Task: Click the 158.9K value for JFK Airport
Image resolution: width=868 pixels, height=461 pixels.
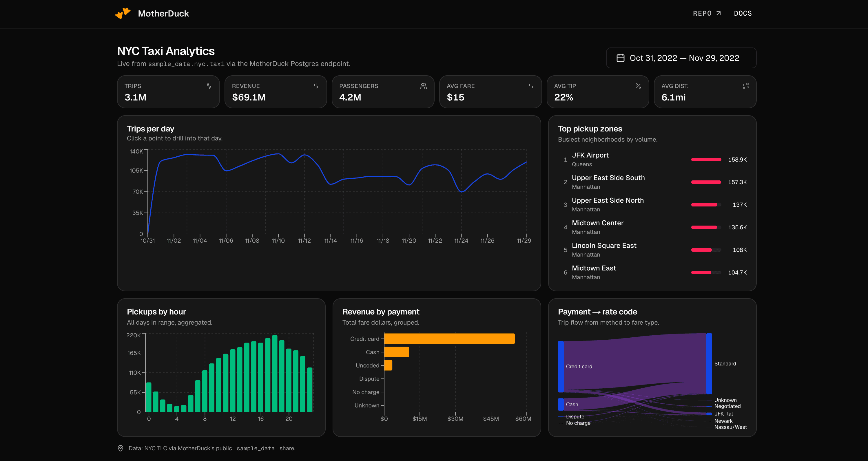Action: pos(737,160)
